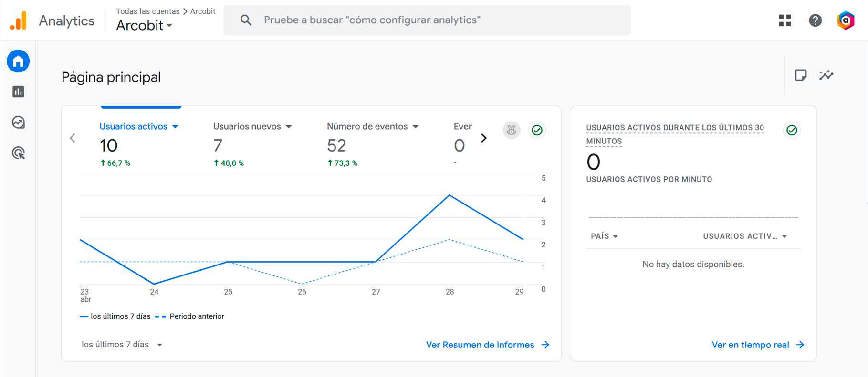Open the Home page sidebar icon
This screenshot has width=868, height=377.
18,61
